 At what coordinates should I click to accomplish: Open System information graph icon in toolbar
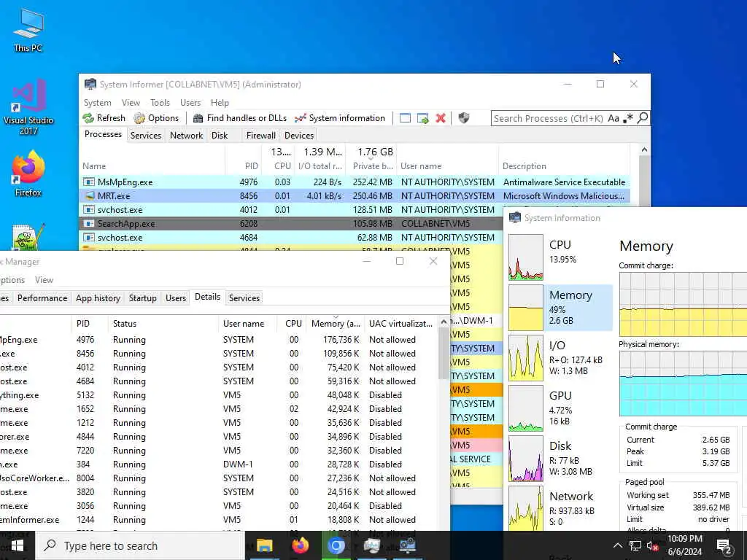pos(300,118)
